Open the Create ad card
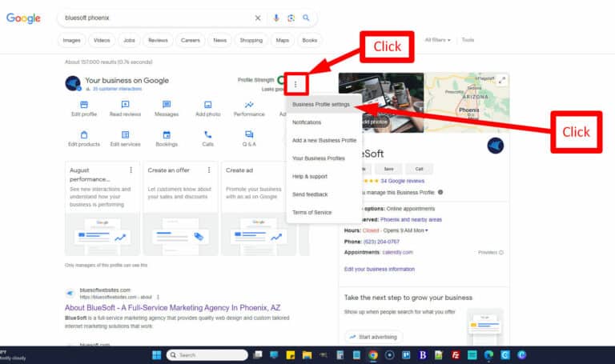 [259, 209]
